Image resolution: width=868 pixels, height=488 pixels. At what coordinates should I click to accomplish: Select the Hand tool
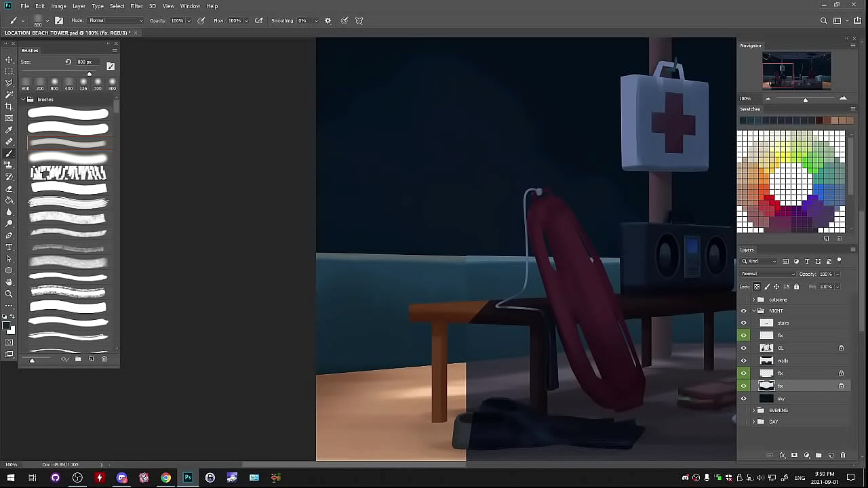pyautogui.click(x=9, y=282)
